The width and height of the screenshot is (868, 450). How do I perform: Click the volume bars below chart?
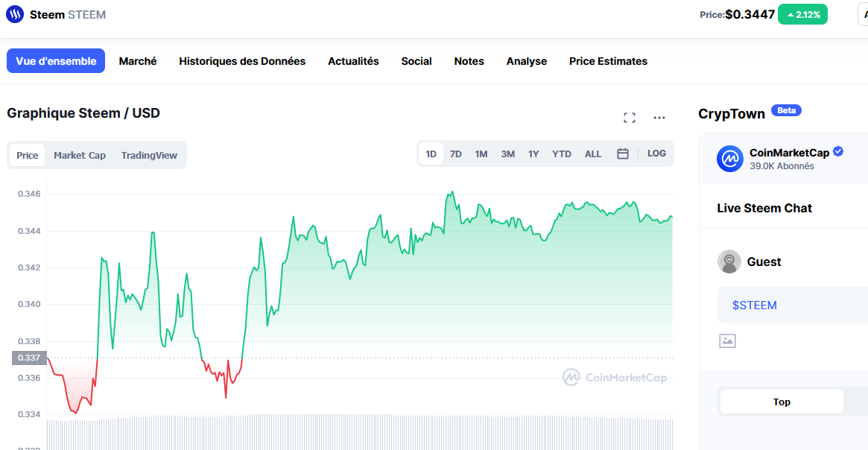(x=360, y=433)
